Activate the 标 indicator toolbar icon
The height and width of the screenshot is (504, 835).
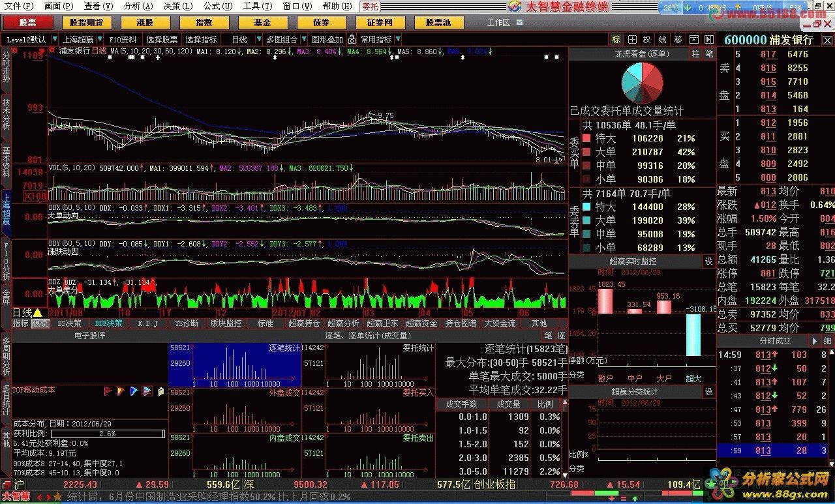tap(616, 40)
